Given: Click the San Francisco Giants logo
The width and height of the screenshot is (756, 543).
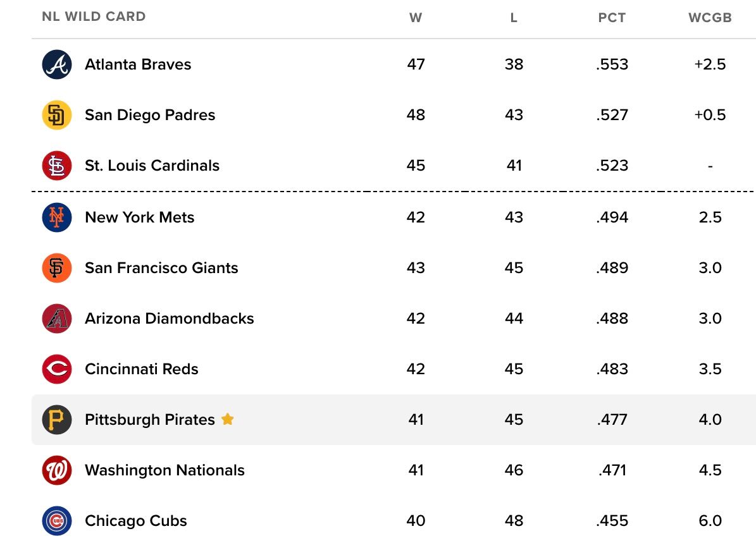Looking at the screenshot, I should [x=57, y=268].
